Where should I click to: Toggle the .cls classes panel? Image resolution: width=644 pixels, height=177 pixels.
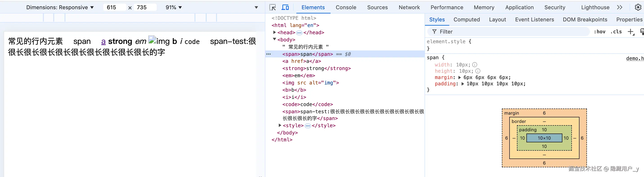point(616,32)
